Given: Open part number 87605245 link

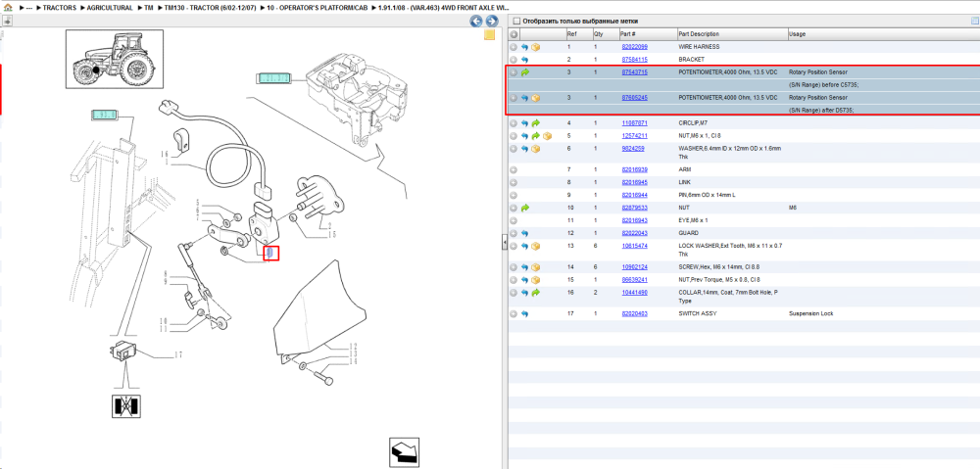Looking at the screenshot, I should pos(634,98).
